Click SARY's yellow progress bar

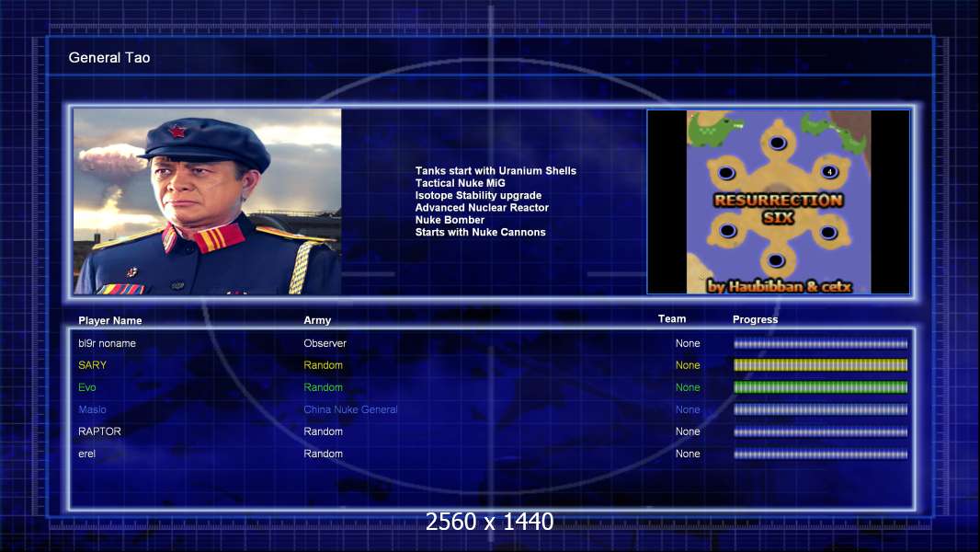821,365
